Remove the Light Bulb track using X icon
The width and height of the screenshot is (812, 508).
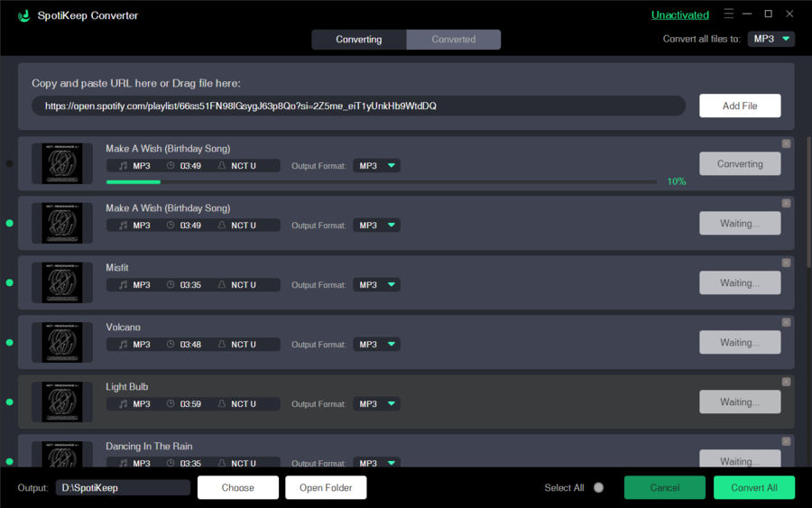click(786, 382)
